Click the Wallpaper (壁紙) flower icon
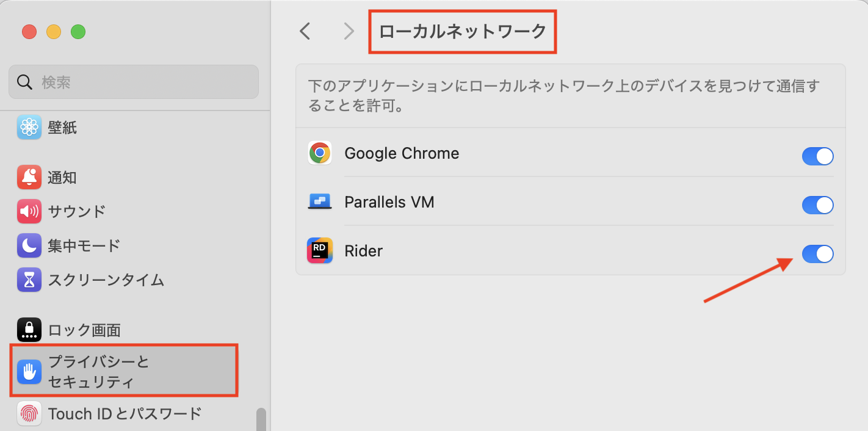Screen dimensions: 868x431 coord(29,127)
